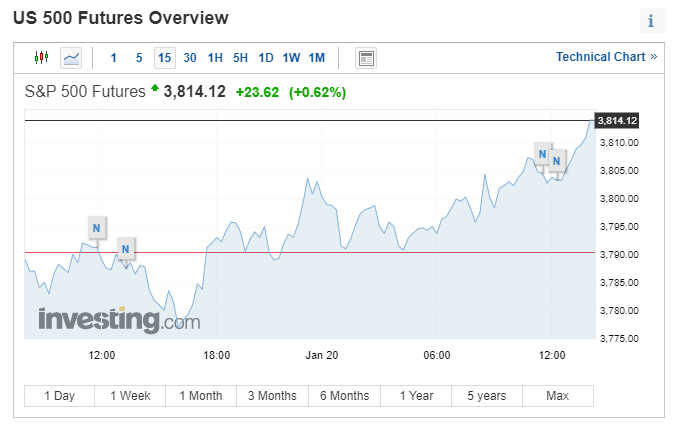Select the 1 Day range tab
682x429 pixels.
(60, 396)
